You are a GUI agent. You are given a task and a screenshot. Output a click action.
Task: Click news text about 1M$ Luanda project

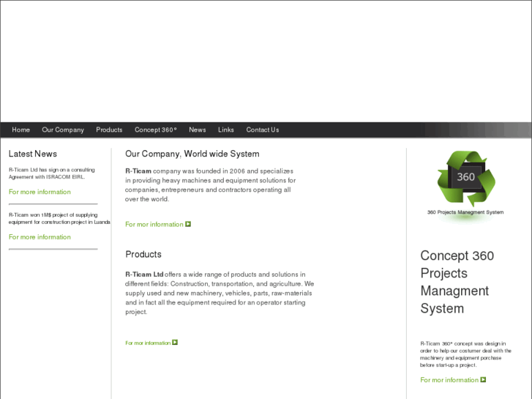click(x=59, y=218)
